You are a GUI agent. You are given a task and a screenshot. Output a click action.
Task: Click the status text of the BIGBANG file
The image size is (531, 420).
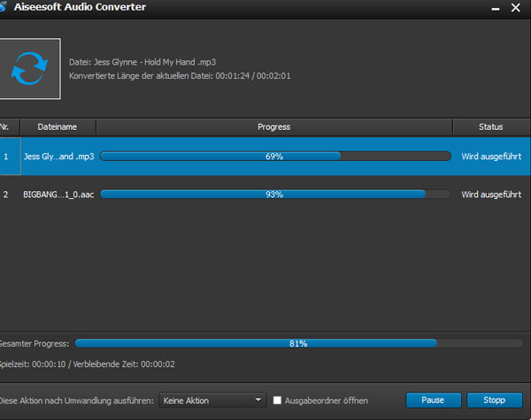490,195
